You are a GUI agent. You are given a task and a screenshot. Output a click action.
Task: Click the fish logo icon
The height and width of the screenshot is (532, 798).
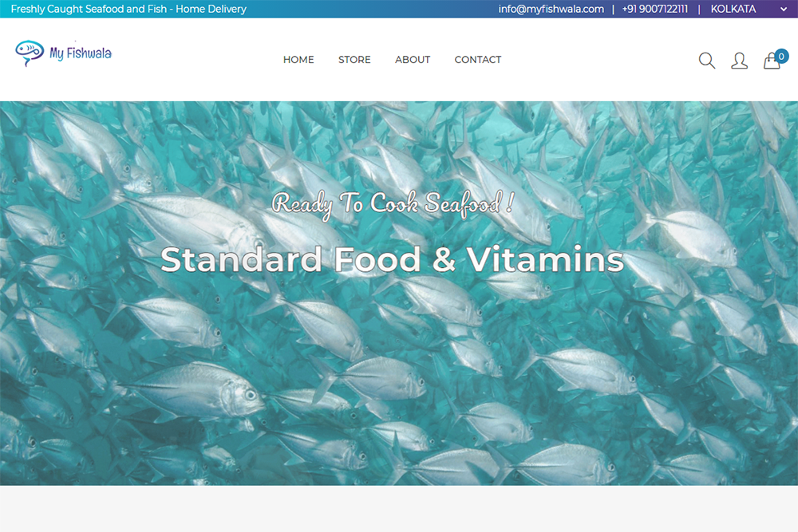pyautogui.click(x=30, y=53)
